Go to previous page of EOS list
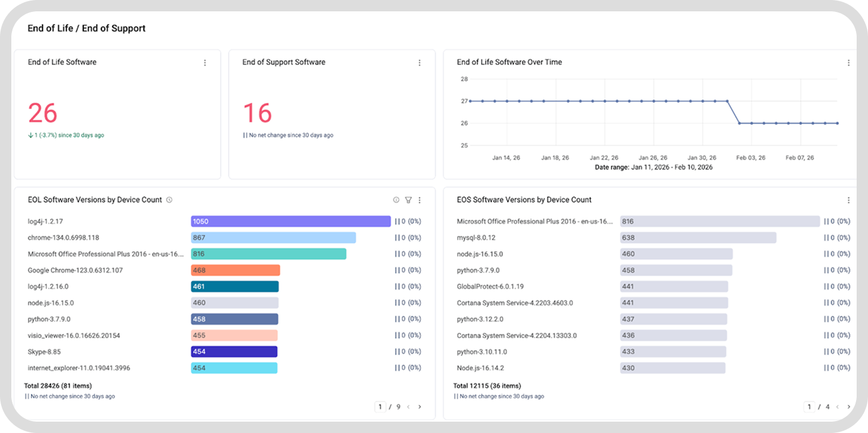 point(837,407)
